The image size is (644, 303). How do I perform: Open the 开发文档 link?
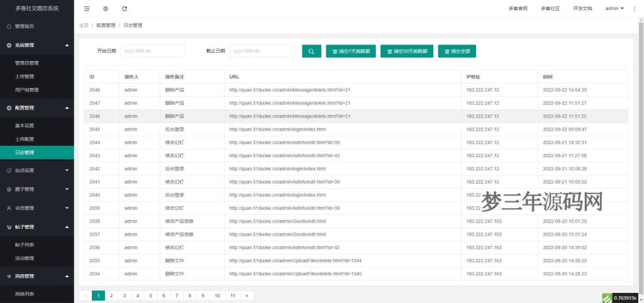click(582, 9)
